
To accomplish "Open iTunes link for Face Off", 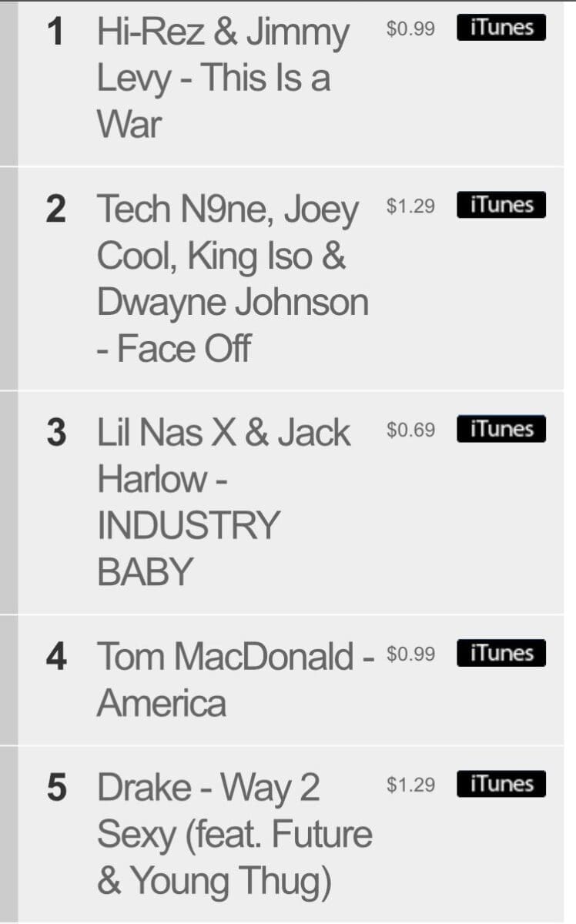I will pos(501,205).
